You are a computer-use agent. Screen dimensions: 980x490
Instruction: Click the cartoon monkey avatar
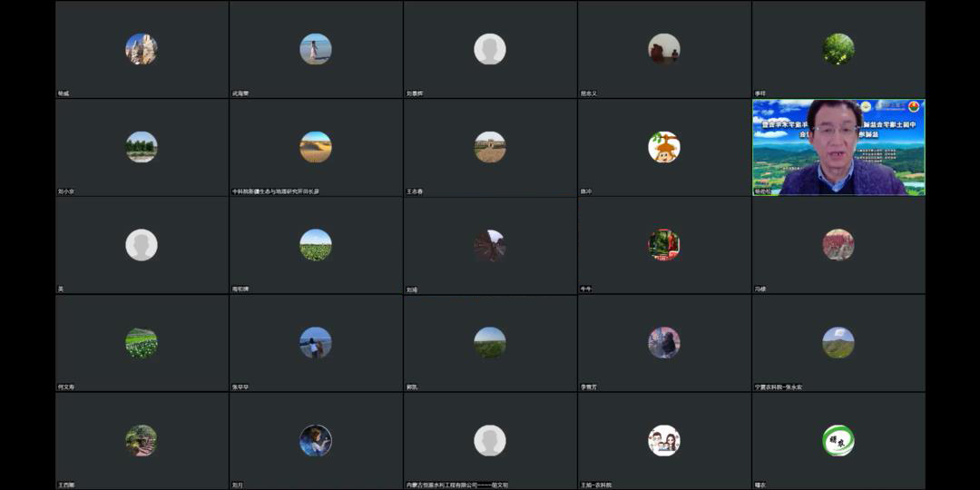[x=663, y=147]
